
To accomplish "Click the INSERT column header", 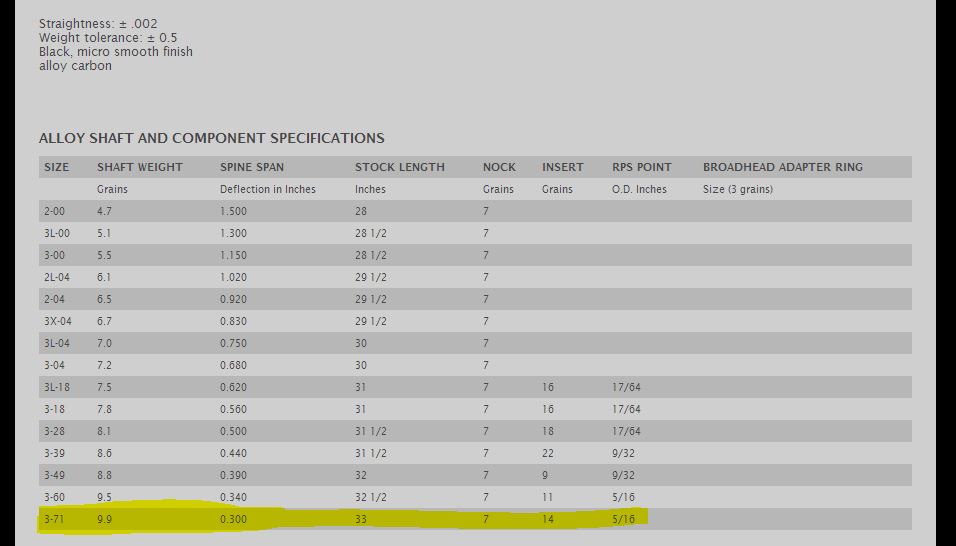I will pos(563,167).
